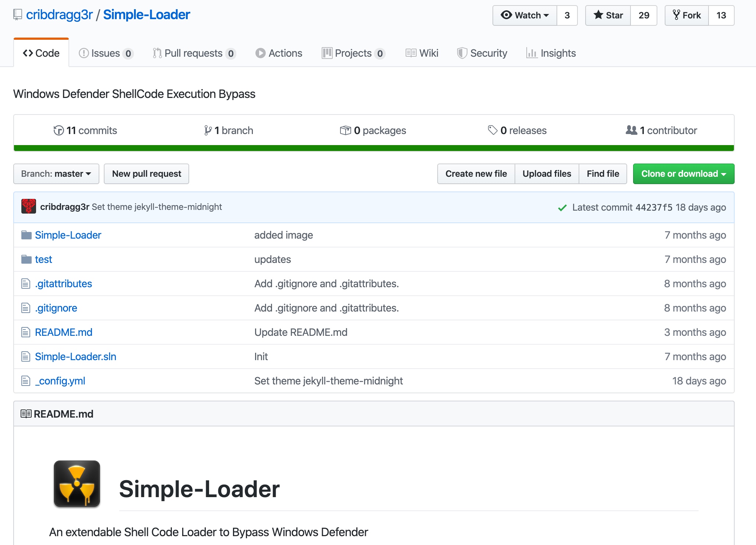This screenshot has height=545, width=756.
Task: View the 1 contributor list
Action: (x=661, y=130)
